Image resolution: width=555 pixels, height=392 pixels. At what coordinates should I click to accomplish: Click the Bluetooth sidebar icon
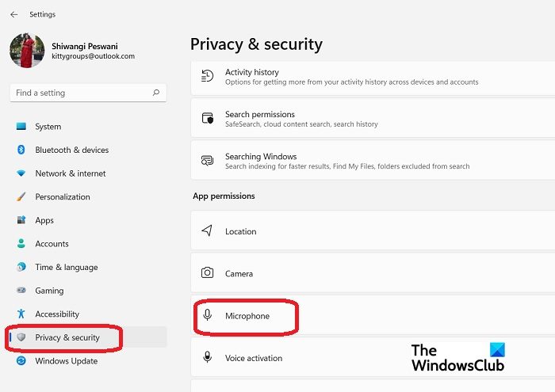click(x=21, y=150)
